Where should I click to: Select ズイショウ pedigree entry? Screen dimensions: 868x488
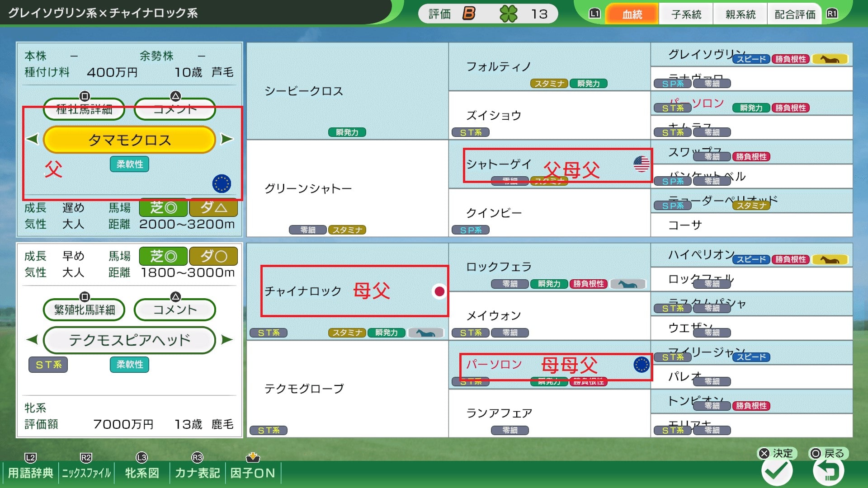coord(549,115)
